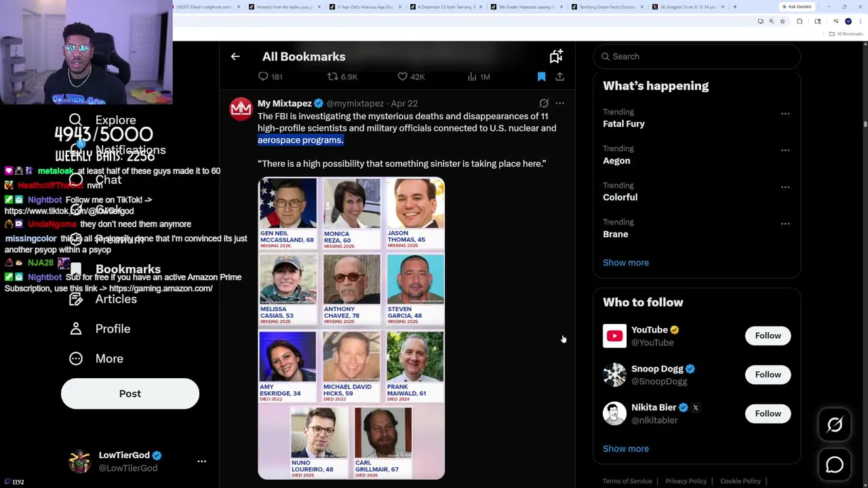The image size is (868, 488).
Task: Open LowTierGod account switcher menu
Action: 201,462
